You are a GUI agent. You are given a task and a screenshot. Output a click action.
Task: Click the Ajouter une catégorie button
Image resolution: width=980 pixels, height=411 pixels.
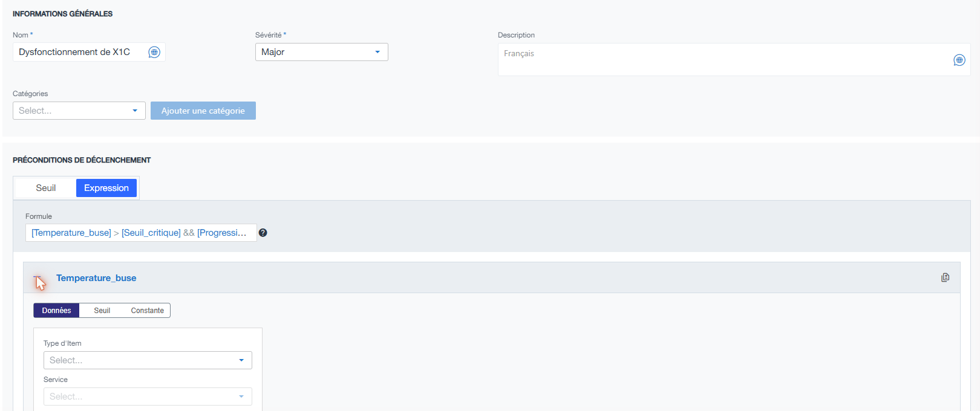pos(203,111)
